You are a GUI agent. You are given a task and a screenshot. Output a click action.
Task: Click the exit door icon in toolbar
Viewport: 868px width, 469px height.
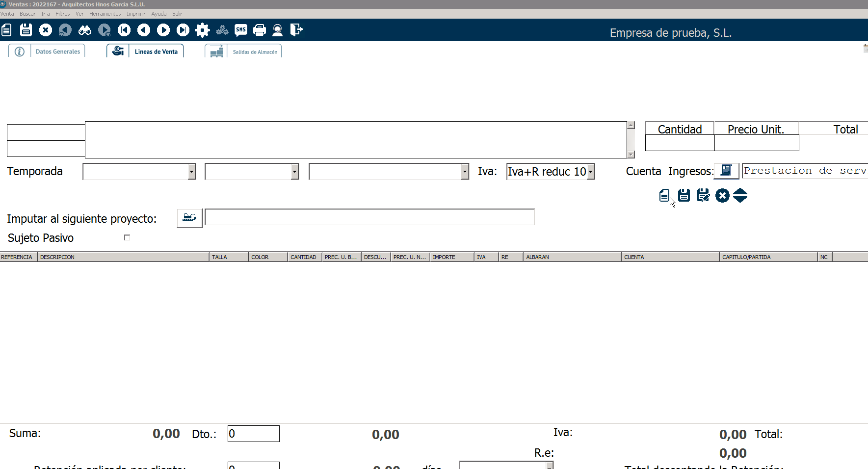[296, 30]
